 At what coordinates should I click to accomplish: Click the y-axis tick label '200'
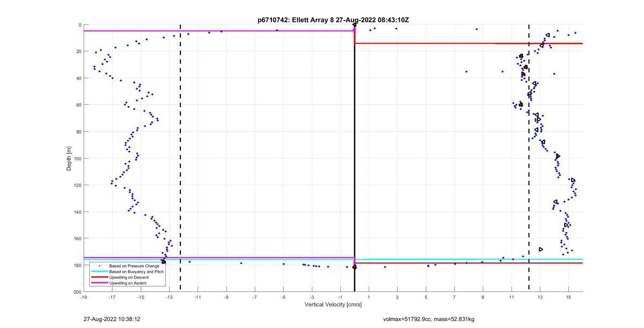[77, 291]
